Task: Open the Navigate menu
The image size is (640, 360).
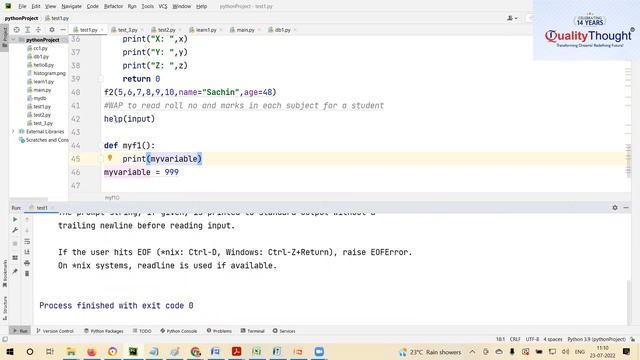Action: 71,7
